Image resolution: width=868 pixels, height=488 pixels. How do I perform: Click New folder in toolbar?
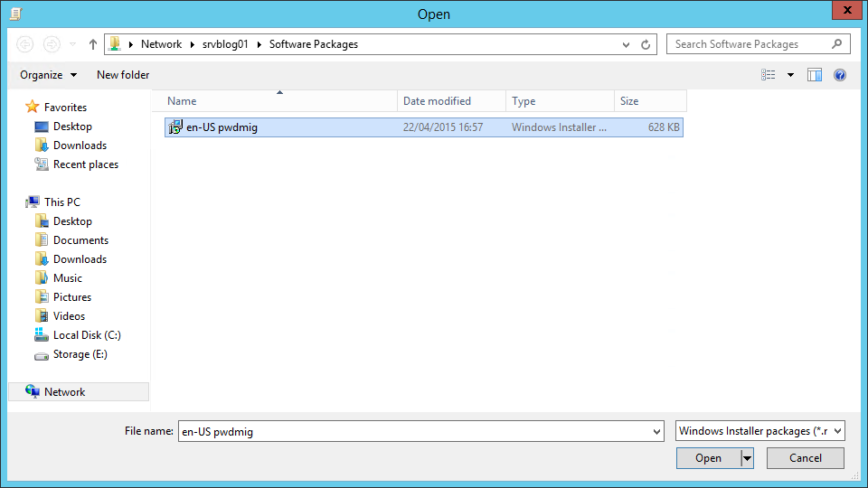[123, 75]
